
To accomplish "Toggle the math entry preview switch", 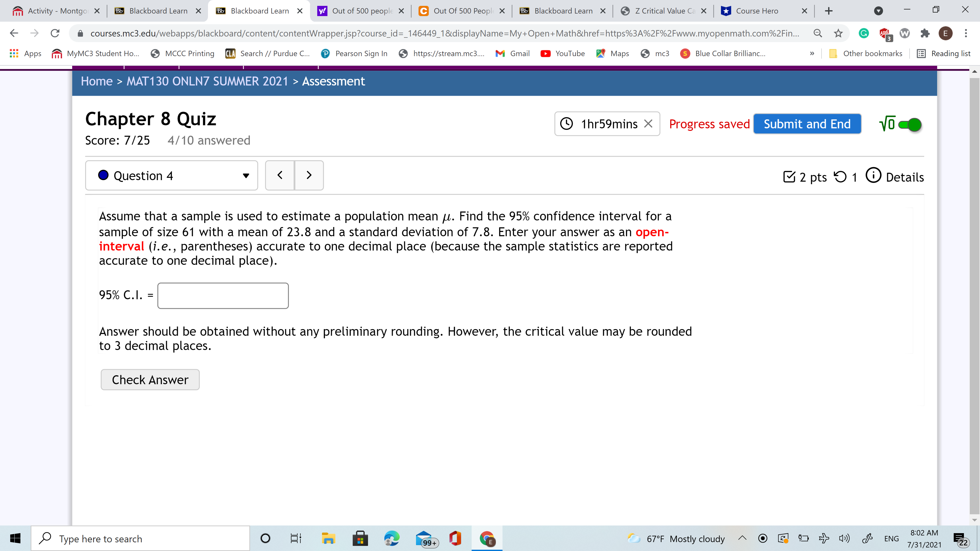I will 910,124.
